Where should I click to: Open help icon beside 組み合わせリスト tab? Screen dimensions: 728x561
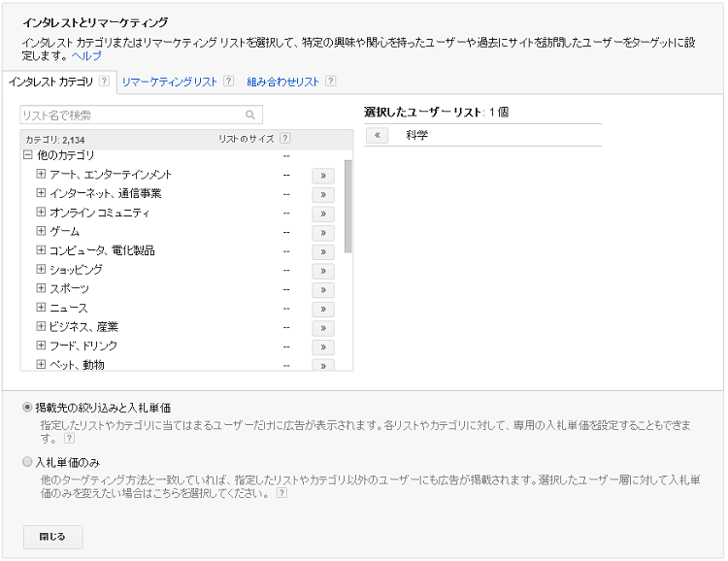(331, 81)
